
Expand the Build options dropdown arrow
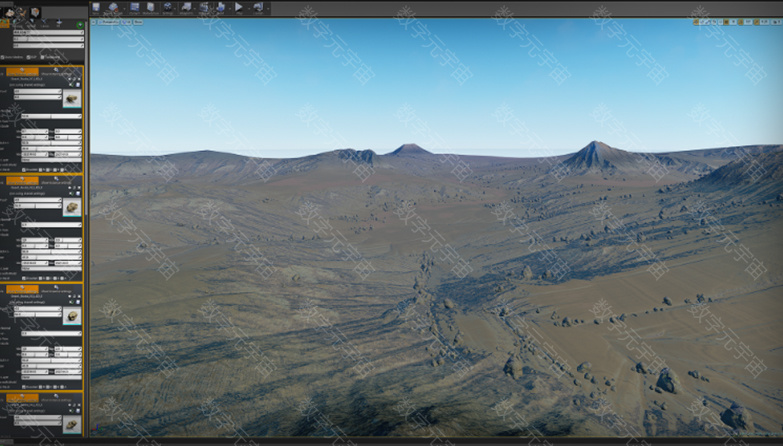230,8
